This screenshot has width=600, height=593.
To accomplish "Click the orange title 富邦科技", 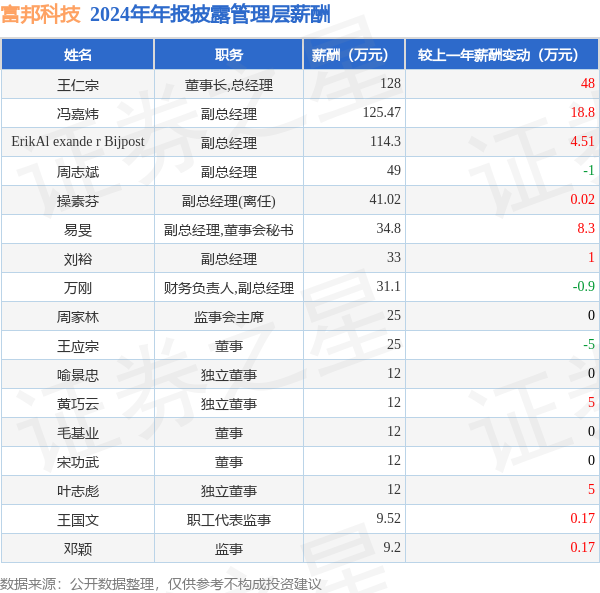I will point(41,14).
